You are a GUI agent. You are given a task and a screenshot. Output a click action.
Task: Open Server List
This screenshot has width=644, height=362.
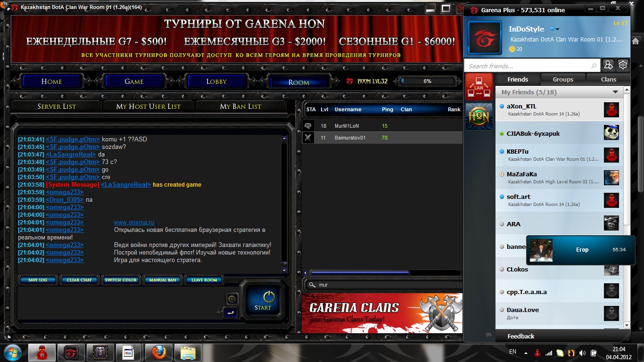(x=57, y=107)
